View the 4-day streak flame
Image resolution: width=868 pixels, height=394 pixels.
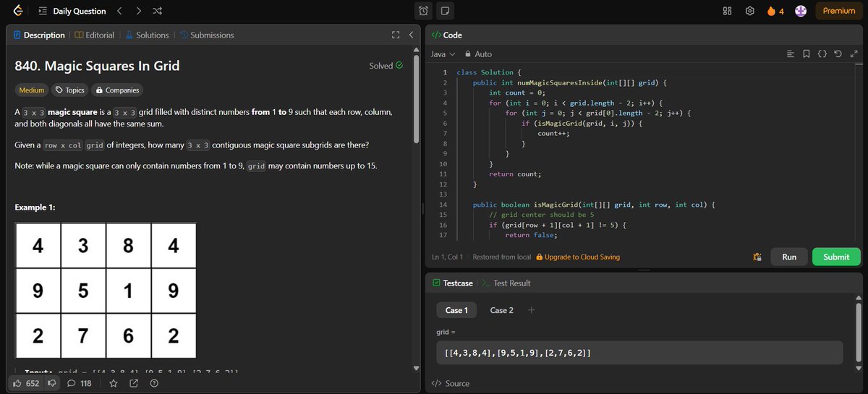tap(775, 11)
